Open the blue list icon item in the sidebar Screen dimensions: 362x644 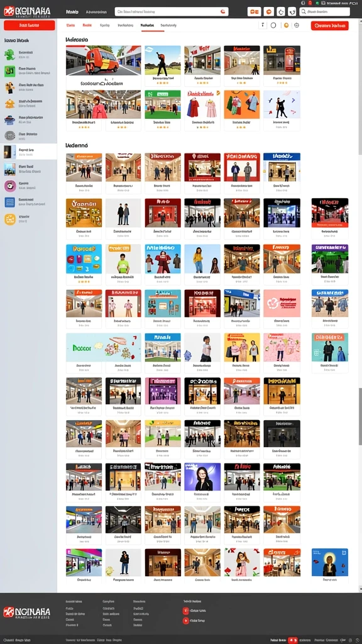point(29,202)
